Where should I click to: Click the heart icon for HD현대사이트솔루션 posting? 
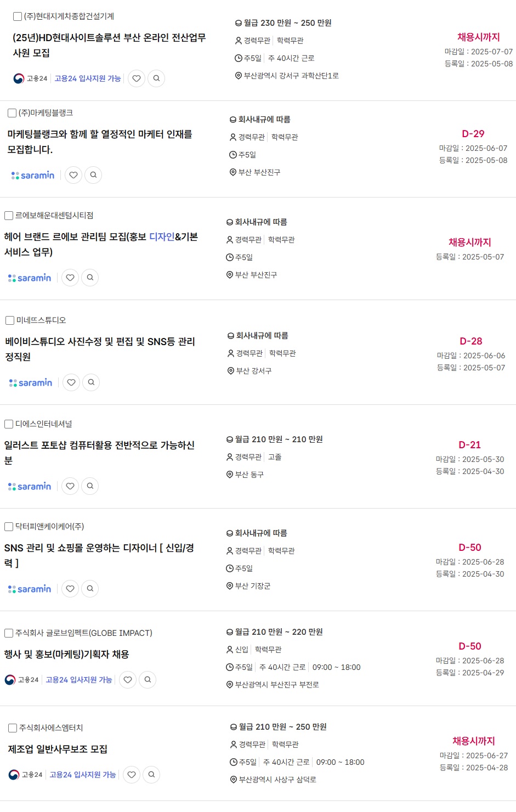click(137, 78)
